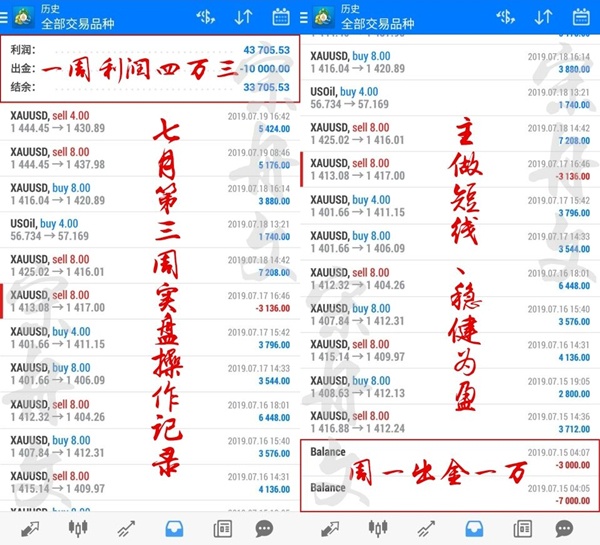This screenshot has height=545, width=600.
Task: Select History inbox tab in left bottom bar
Action: pyautogui.click(x=174, y=529)
